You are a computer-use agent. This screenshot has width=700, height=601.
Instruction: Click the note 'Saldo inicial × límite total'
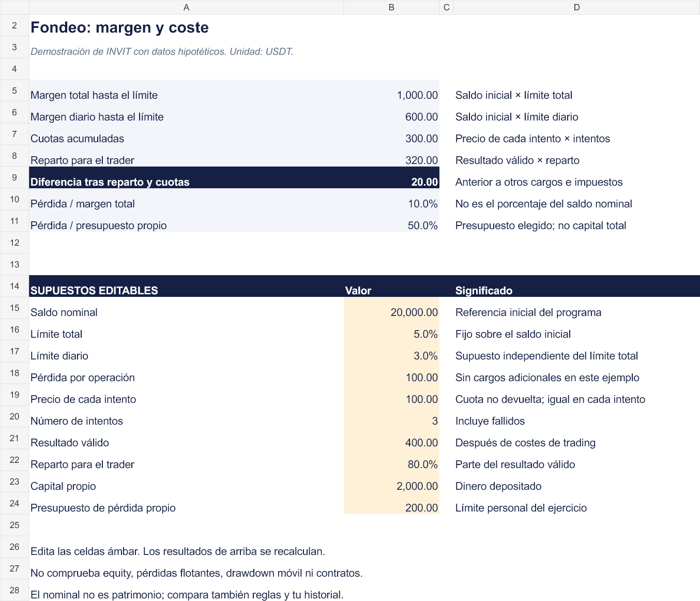[514, 95]
